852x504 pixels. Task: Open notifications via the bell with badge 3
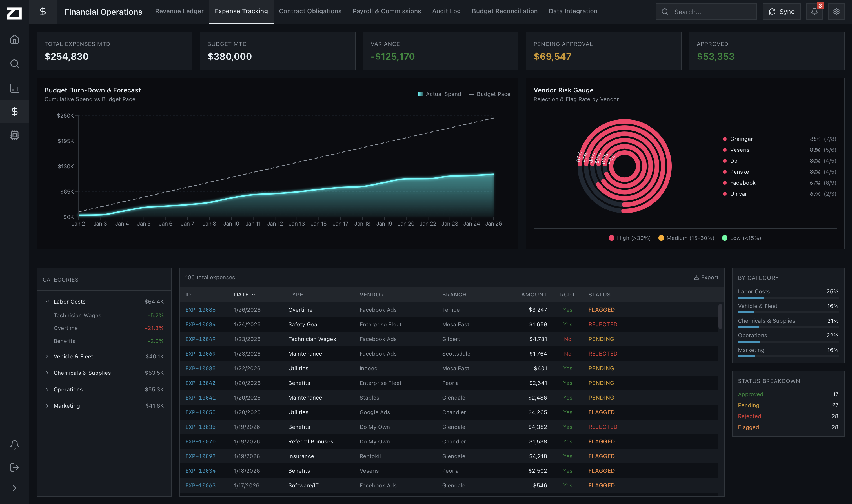pos(814,11)
